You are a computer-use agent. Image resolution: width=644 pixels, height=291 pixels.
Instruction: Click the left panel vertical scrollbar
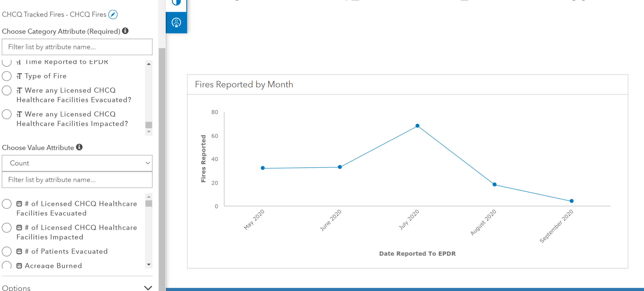[x=162, y=169]
